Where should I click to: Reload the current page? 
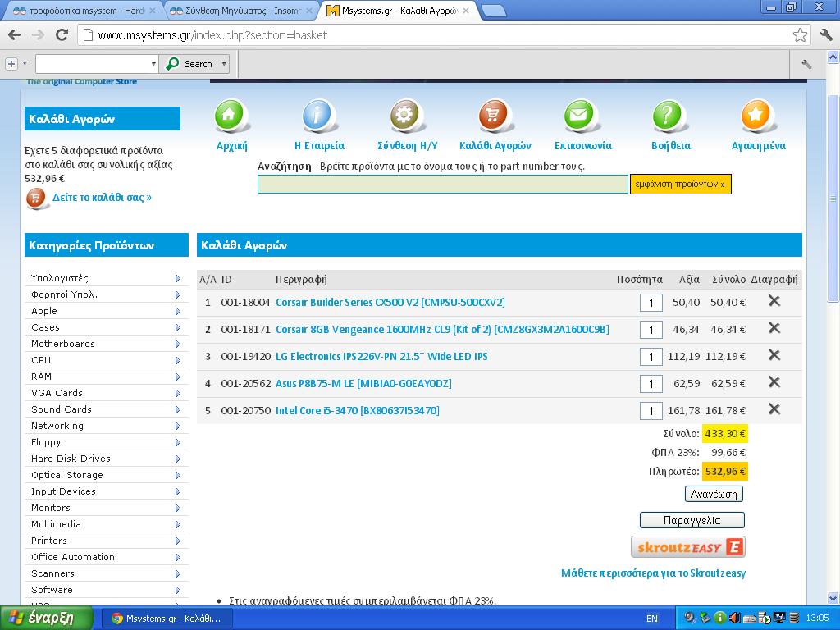[x=62, y=35]
